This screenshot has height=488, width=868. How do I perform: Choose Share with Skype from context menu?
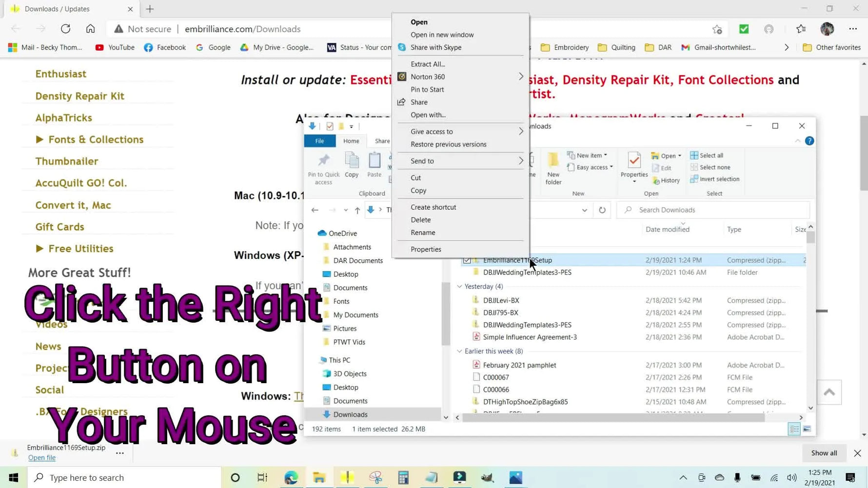[436, 47]
